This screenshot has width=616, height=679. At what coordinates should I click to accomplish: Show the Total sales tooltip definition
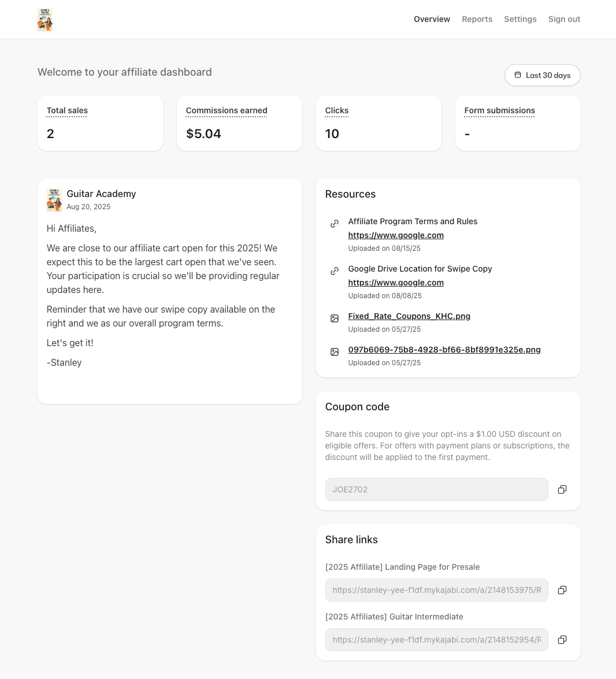click(66, 110)
